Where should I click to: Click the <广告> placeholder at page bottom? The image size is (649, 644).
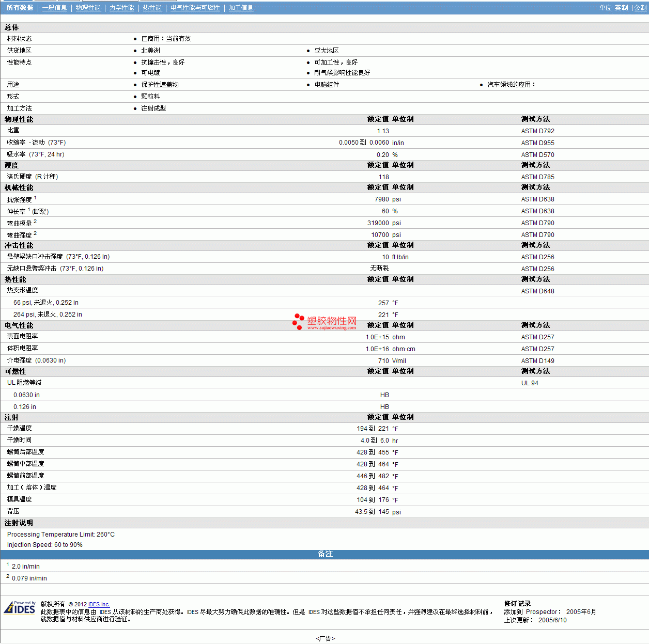(x=325, y=639)
